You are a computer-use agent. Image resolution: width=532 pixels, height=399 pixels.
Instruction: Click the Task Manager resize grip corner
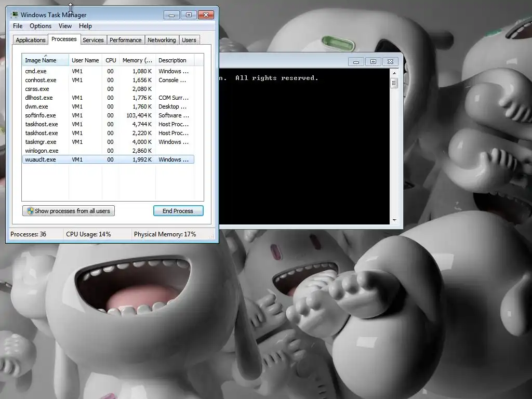212,236
